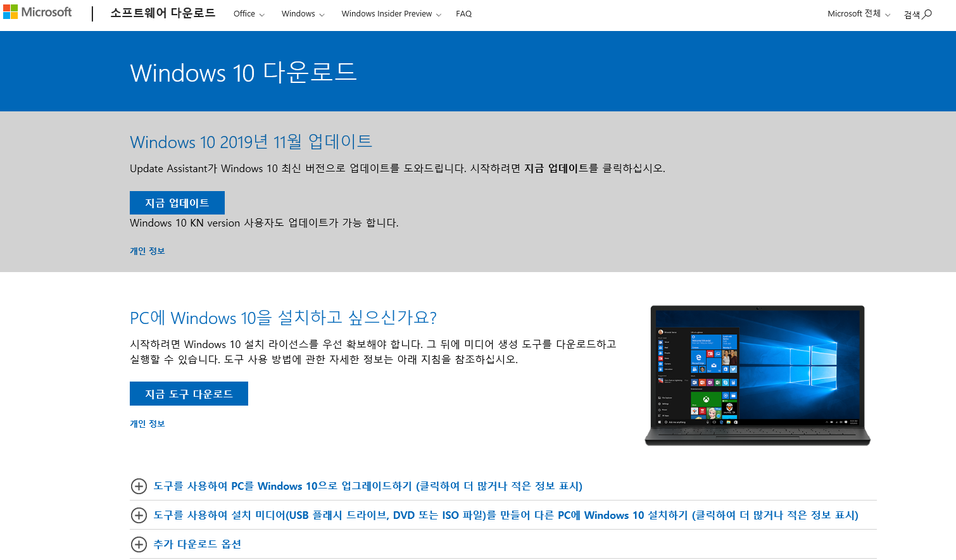Open Windows Insider Preview dropdown
This screenshot has width=956, height=560.
pyautogui.click(x=391, y=14)
